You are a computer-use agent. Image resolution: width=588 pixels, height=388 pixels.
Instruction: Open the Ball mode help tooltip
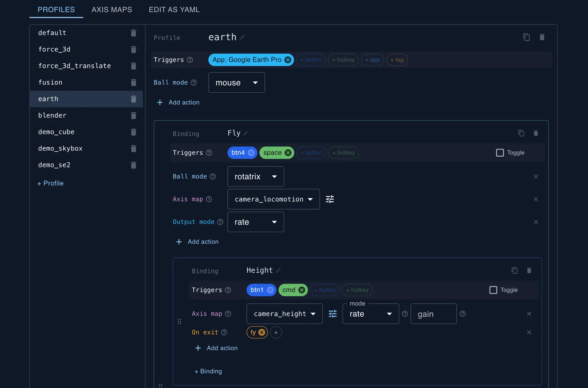coord(194,82)
